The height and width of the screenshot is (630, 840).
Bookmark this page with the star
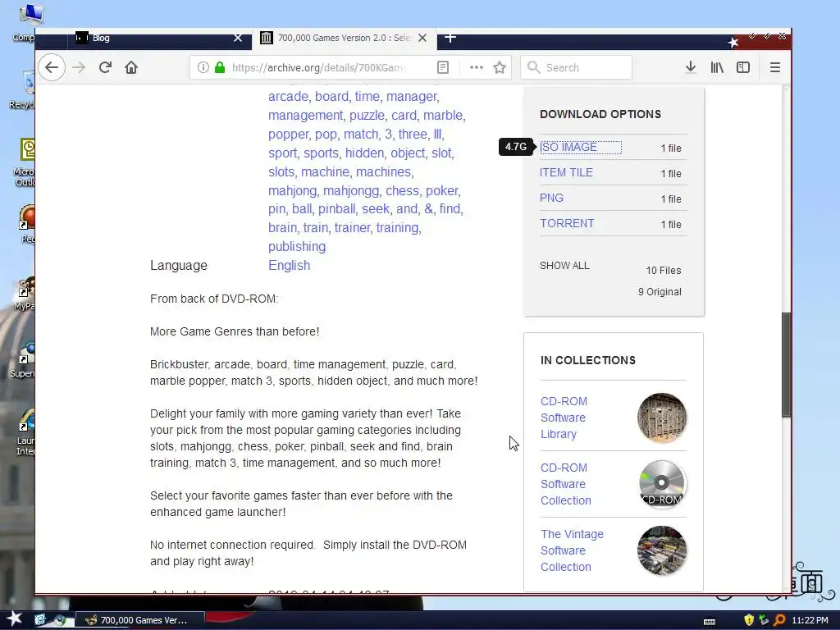pos(500,67)
